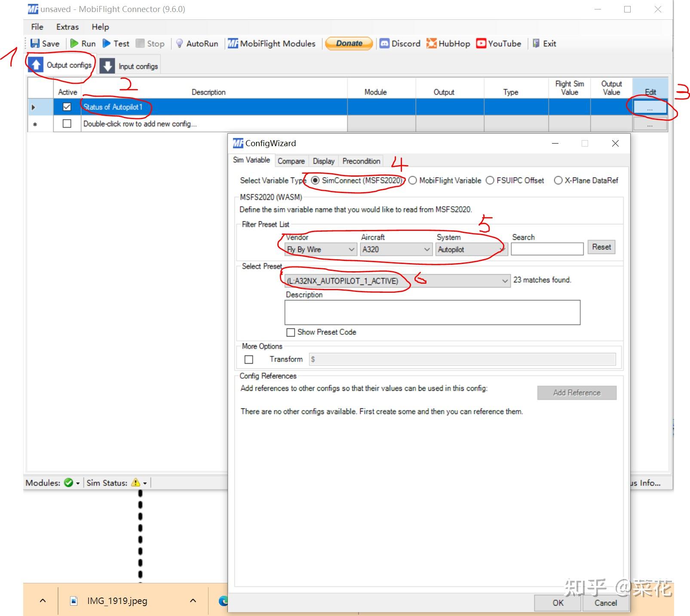Viewport: 690px width, 616px height.
Task: Toggle AutoRun lightbulb in toolbar
Action: [x=180, y=43]
